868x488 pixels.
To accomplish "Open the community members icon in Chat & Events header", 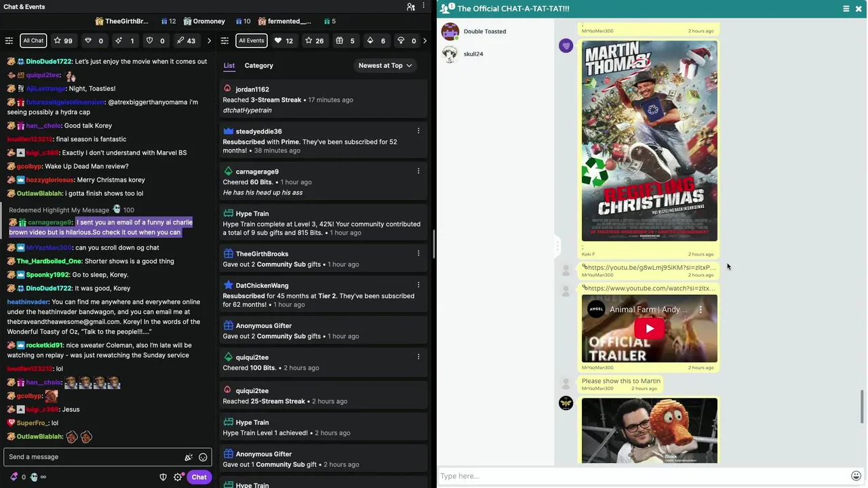I will [x=410, y=7].
